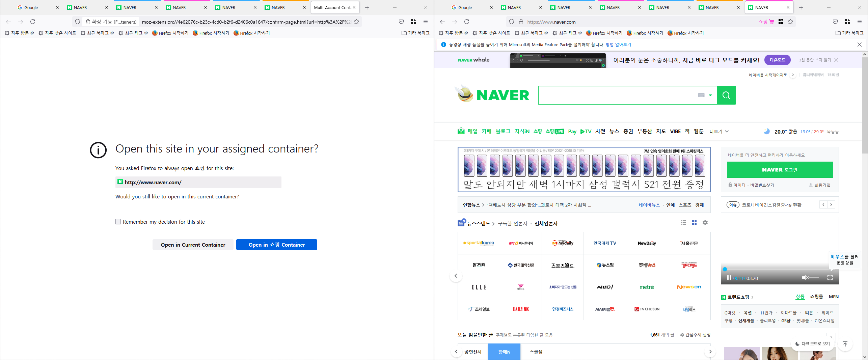
Task: Click the green Naver search magnifier button
Action: (x=726, y=95)
